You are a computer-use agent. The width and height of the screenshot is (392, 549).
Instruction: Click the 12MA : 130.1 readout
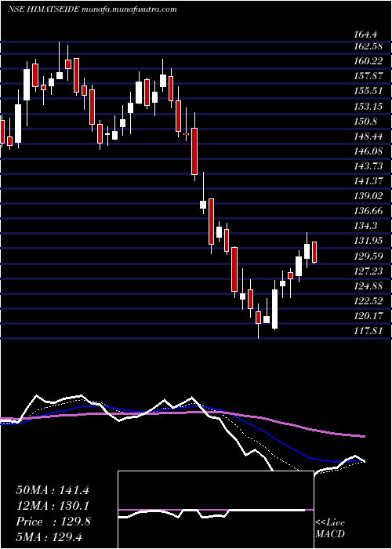click(x=53, y=506)
